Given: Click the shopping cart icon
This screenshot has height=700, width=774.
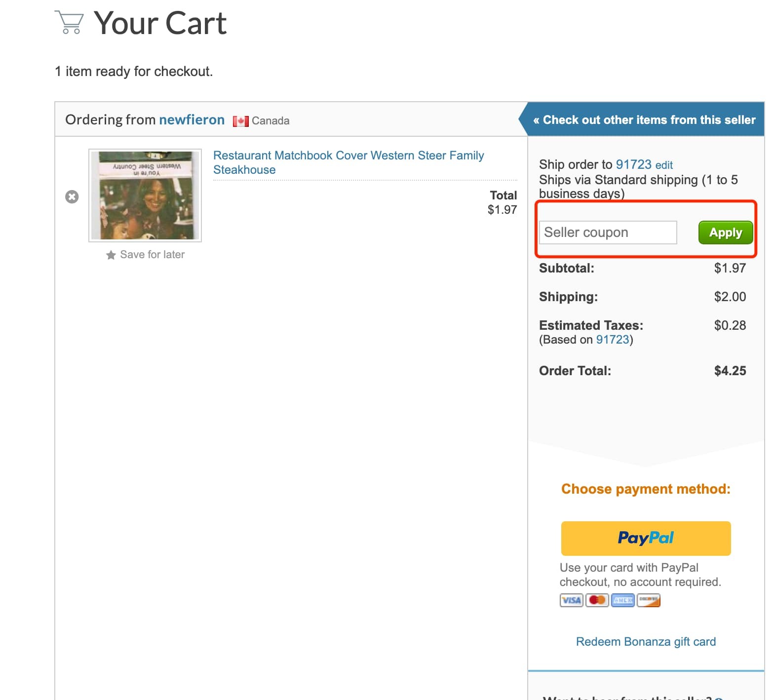Looking at the screenshot, I should 71,23.
